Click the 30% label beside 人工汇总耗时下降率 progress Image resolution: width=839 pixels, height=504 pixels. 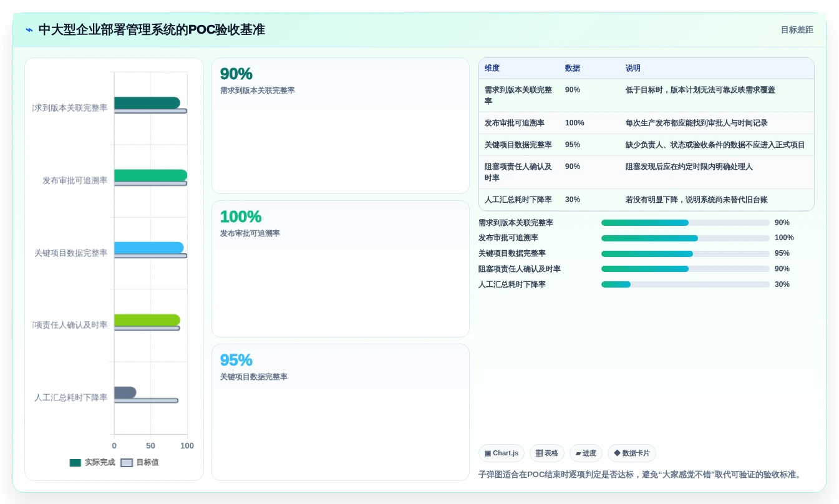point(782,284)
